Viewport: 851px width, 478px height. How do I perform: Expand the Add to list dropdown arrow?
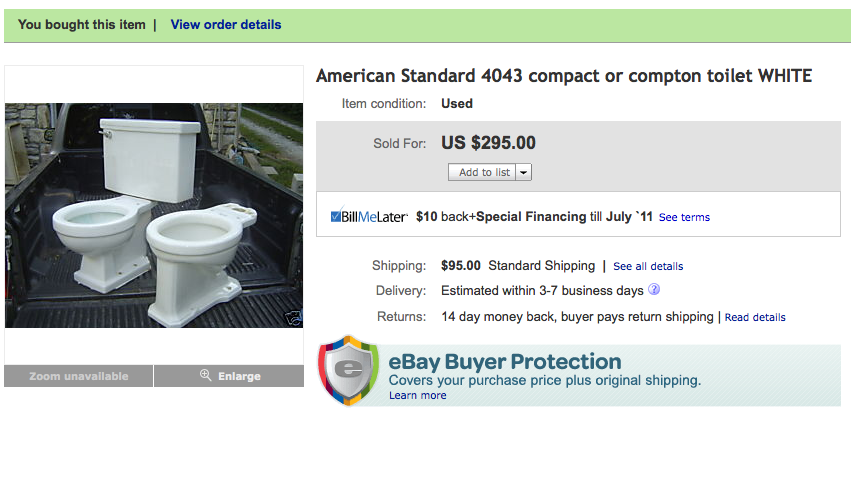(x=524, y=172)
